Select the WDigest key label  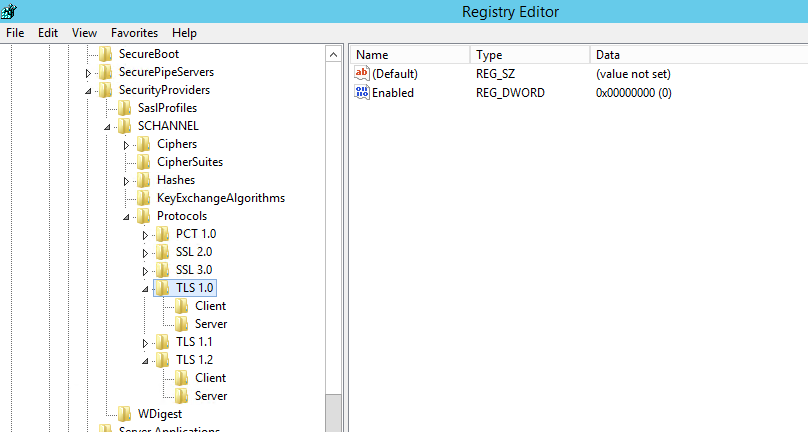tap(160, 414)
